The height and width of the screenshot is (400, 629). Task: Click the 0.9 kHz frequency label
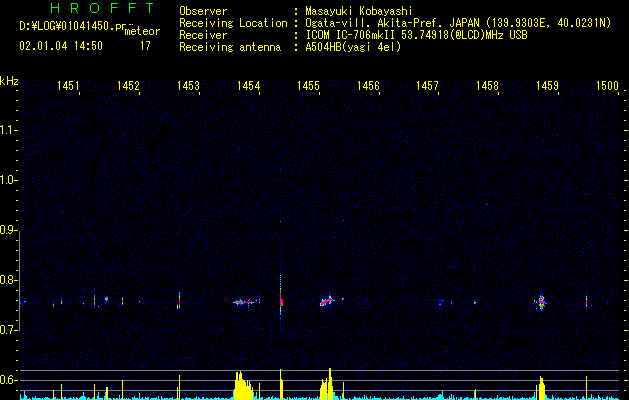(8, 230)
